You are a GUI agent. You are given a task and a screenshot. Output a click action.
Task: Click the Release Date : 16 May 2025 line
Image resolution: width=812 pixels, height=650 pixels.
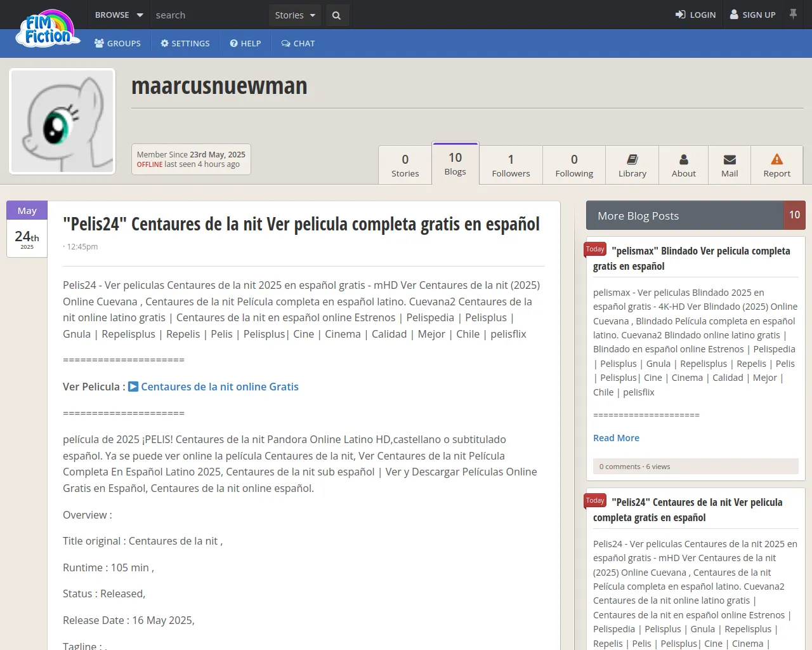pos(129,620)
